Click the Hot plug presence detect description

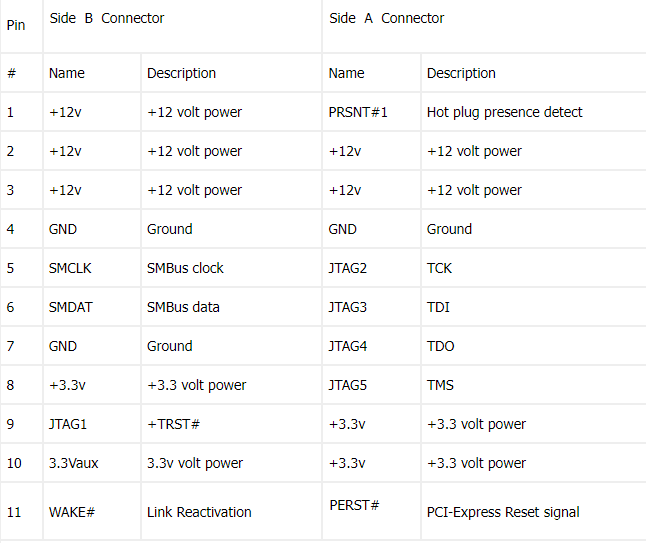pyautogui.click(x=504, y=112)
